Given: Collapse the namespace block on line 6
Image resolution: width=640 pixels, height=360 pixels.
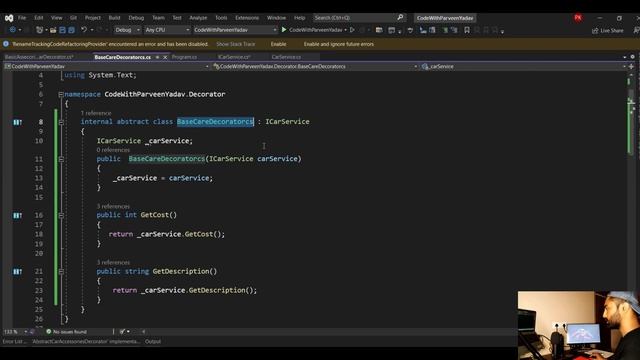Looking at the screenshot, I should tap(61, 94).
